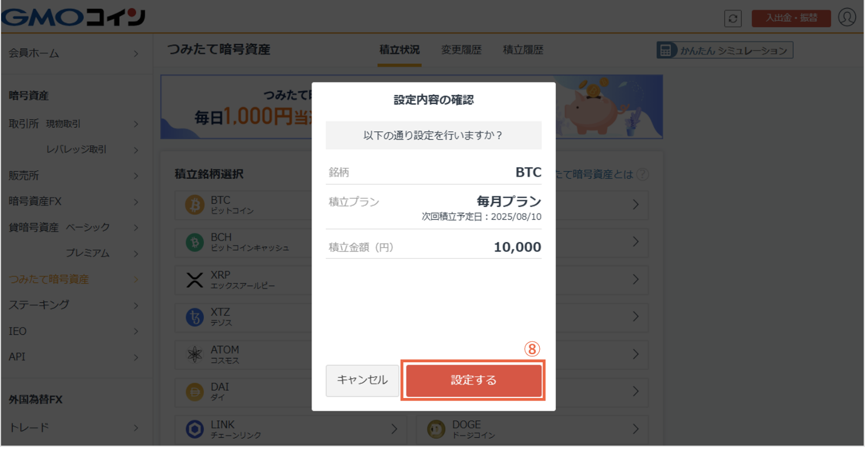Click the ATOM Cosmos coin icon
This screenshot has height=451, width=868.
click(x=195, y=356)
